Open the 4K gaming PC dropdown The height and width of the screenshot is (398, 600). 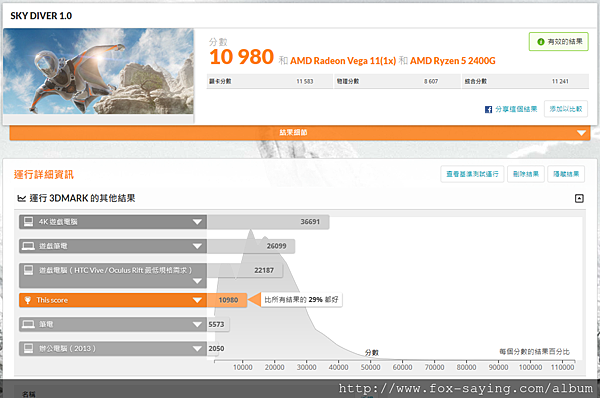point(197,222)
